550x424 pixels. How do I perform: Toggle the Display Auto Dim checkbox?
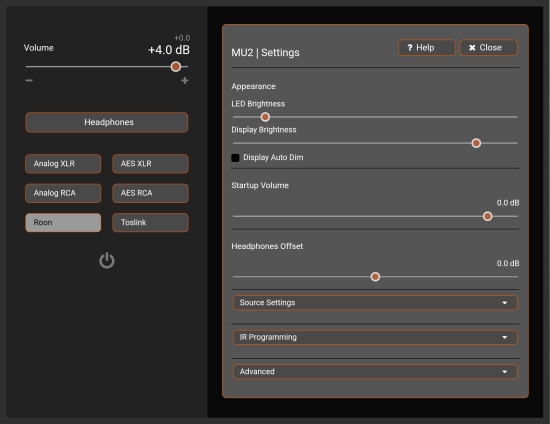(x=235, y=158)
